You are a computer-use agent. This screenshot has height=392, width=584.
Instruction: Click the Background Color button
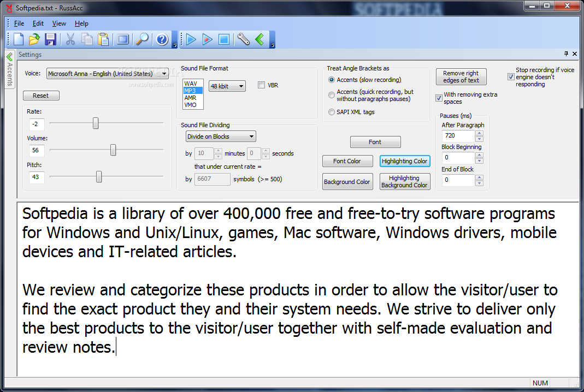(347, 182)
